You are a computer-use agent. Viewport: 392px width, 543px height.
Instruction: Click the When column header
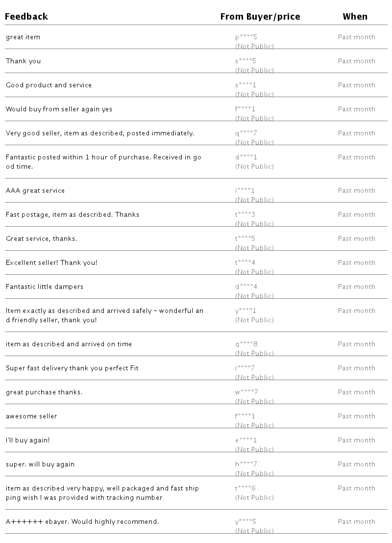click(355, 16)
